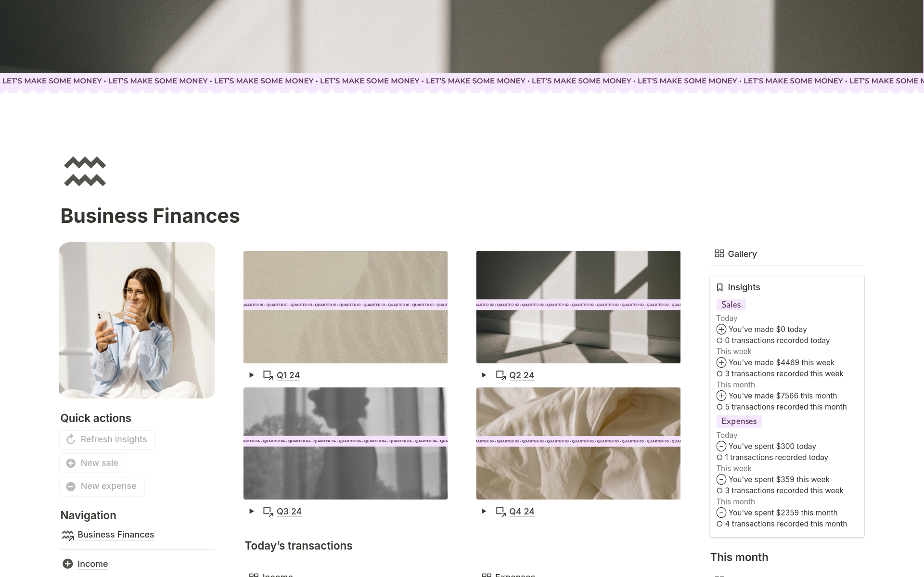
Task: Expand the Q2 24 quarter entry
Action: pyautogui.click(x=484, y=374)
